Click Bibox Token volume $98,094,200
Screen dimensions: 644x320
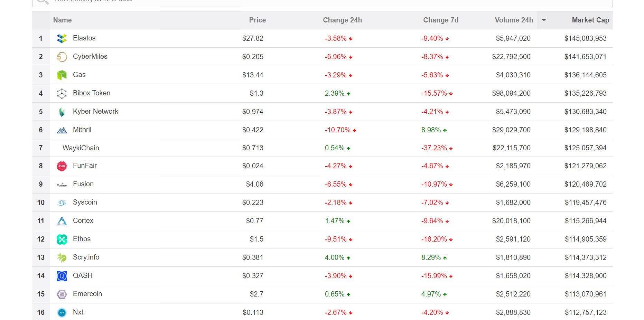point(511,93)
